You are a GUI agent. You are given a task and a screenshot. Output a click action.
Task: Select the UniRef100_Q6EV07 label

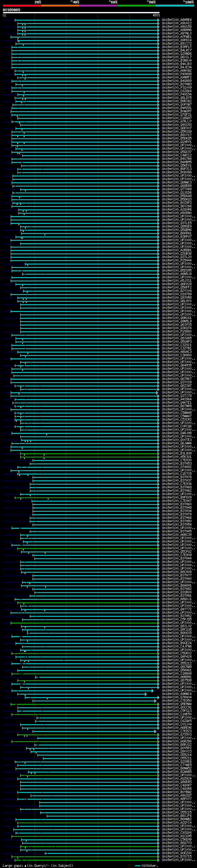click(177, 128)
